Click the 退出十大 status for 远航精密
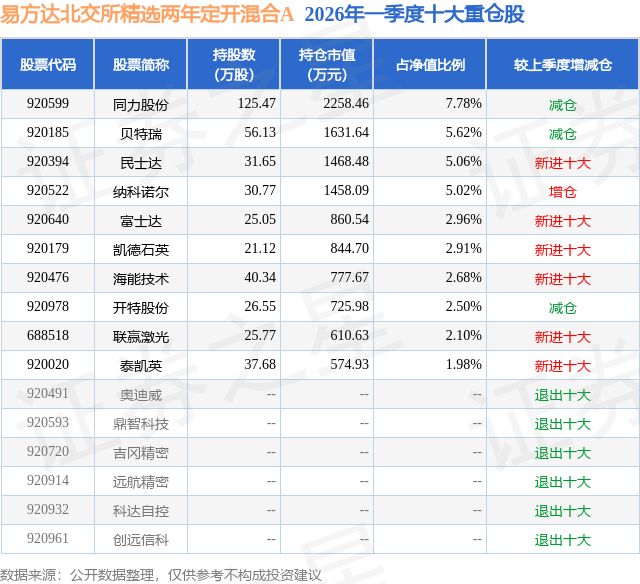 [563, 482]
